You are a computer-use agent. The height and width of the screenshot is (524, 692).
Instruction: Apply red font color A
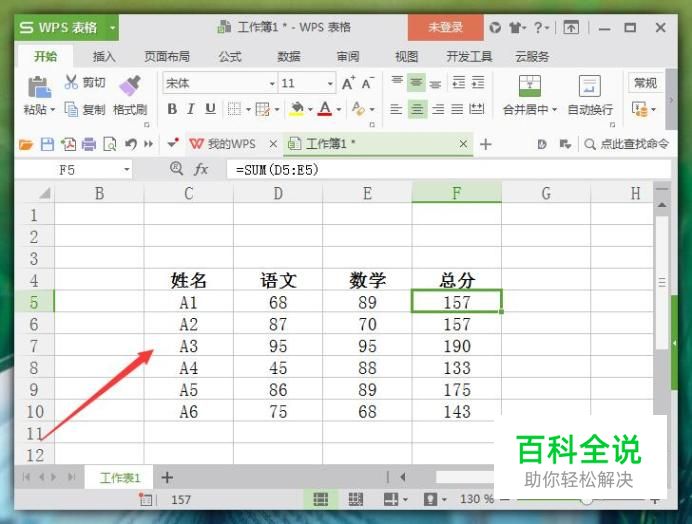click(325, 109)
